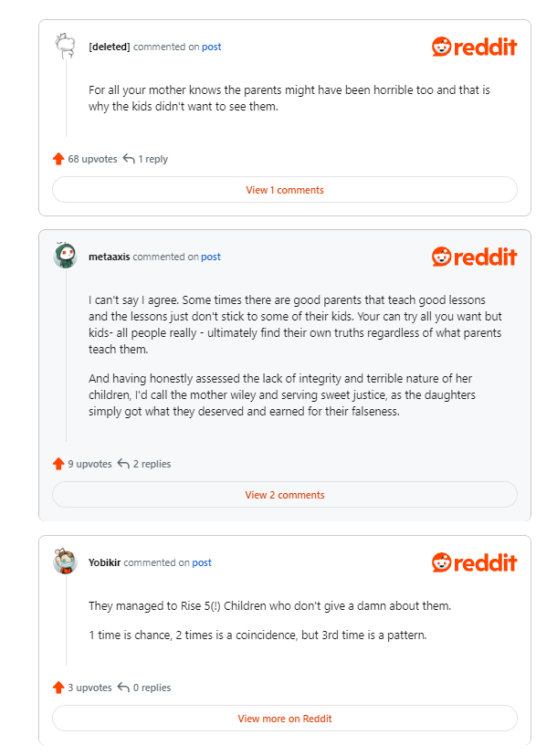Screen dimensions: 557x756
Task: Click the reply arrow beside 1 reply
Action: pyautogui.click(x=129, y=159)
